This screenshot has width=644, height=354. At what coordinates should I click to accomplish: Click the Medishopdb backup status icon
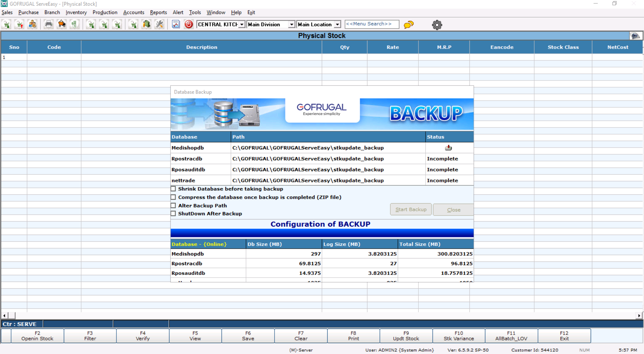pos(448,148)
